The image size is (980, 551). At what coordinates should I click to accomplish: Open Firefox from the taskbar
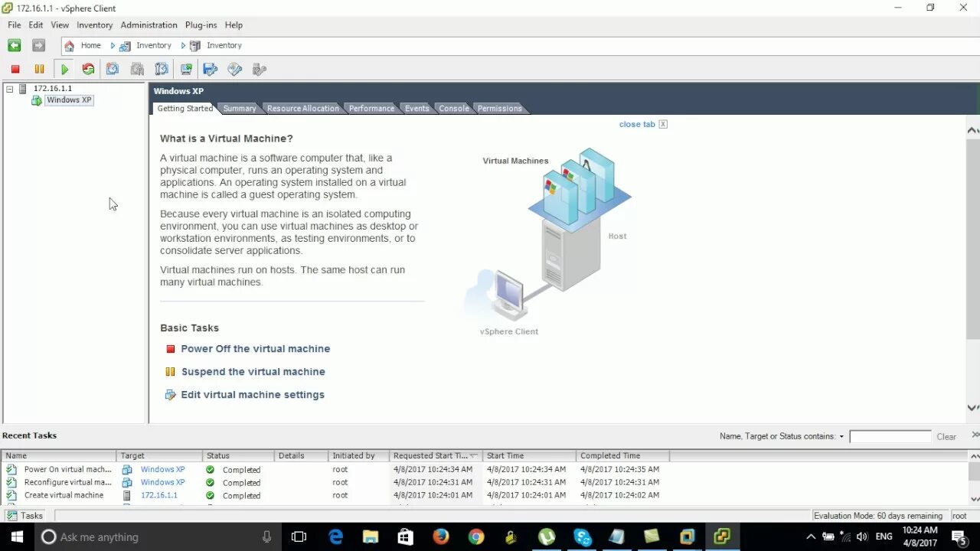coord(441,536)
